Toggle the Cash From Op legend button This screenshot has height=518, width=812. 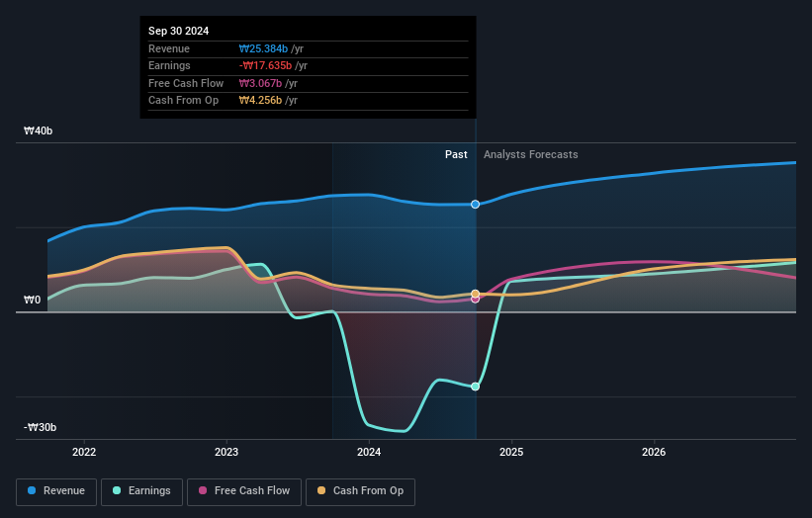(x=360, y=491)
